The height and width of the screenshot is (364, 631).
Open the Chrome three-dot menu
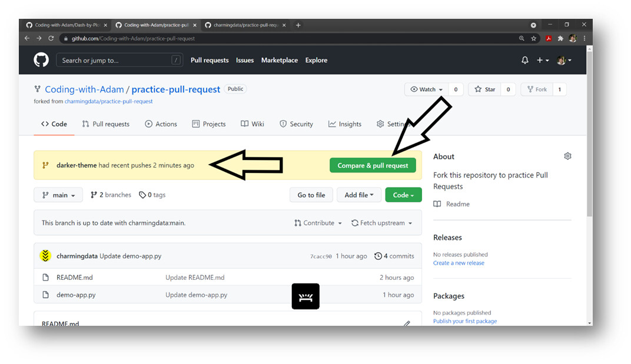pyautogui.click(x=584, y=38)
